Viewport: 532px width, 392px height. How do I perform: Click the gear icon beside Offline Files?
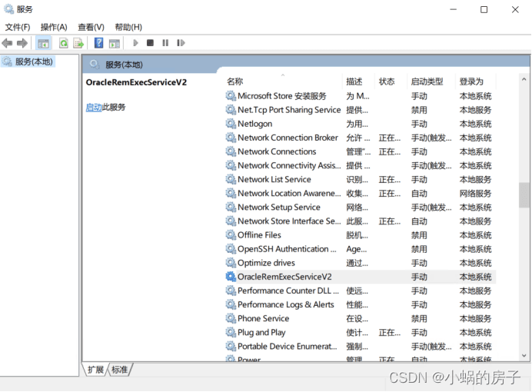231,235
